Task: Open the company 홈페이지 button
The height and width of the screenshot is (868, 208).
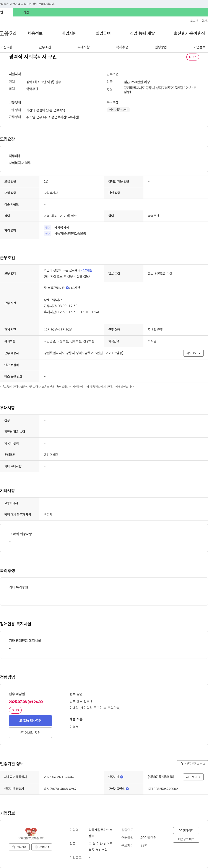Action: click(186, 830)
